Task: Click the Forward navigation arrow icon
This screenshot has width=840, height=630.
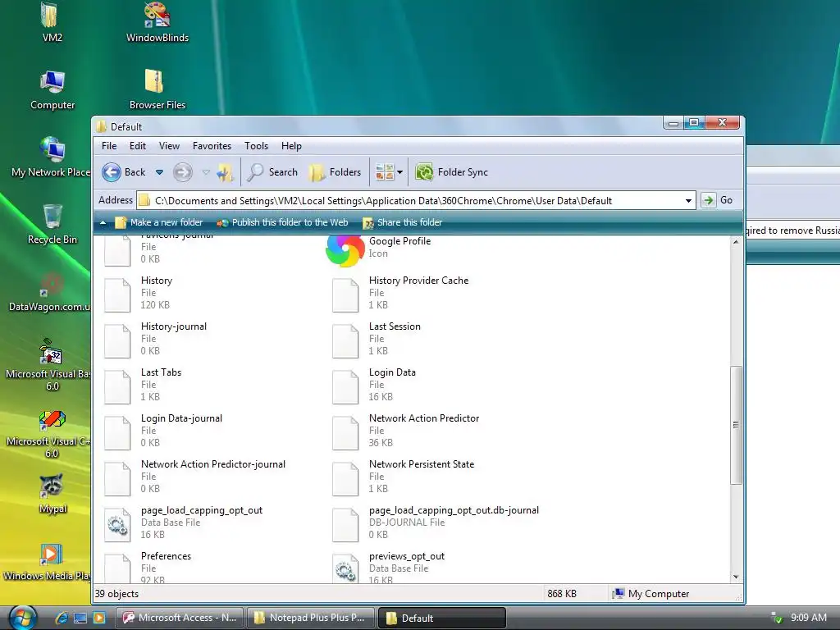Action: [183, 172]
